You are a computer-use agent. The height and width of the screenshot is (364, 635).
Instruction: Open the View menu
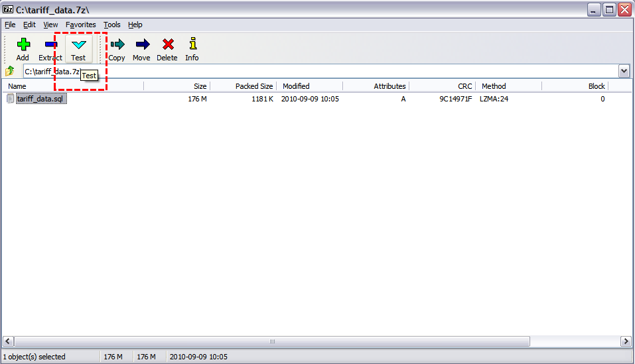click(50, 25)
